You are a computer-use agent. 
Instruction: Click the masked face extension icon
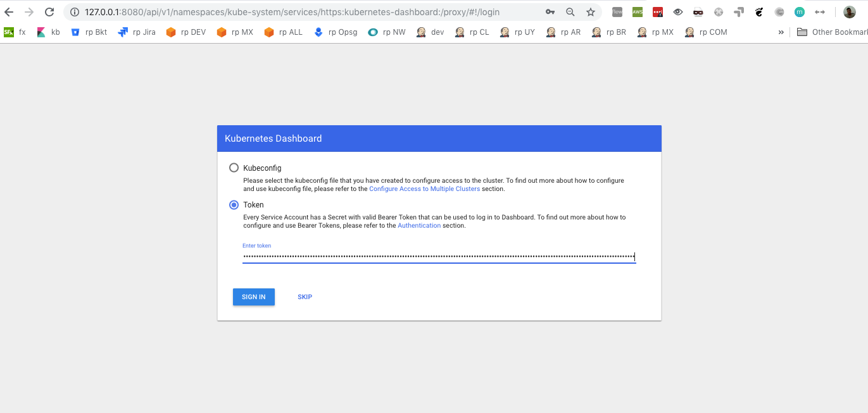coord(698,12)
